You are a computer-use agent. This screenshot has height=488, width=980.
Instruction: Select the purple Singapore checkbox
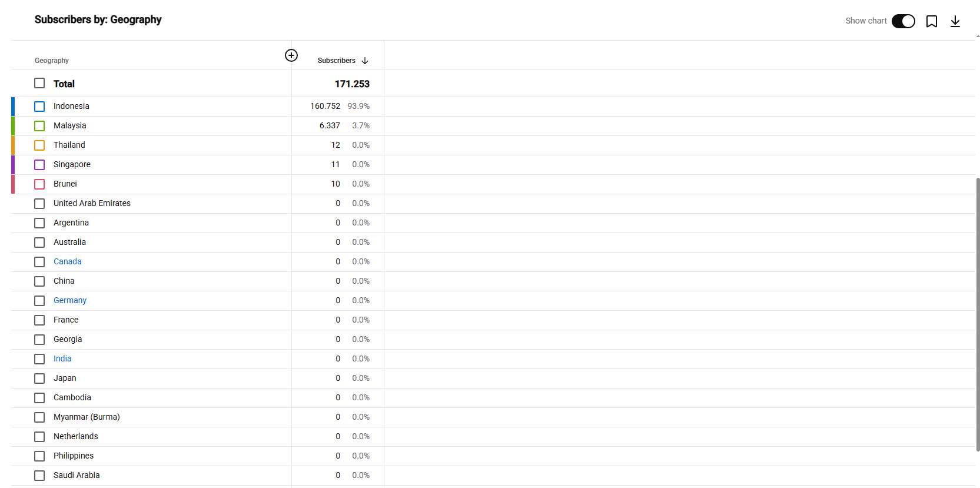tap(39, 165)
